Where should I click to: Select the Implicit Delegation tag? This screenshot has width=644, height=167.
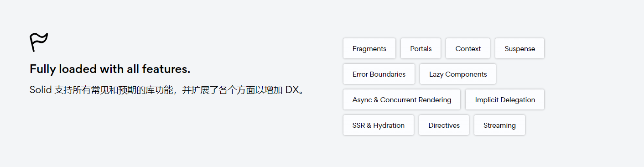click(505, 99)
